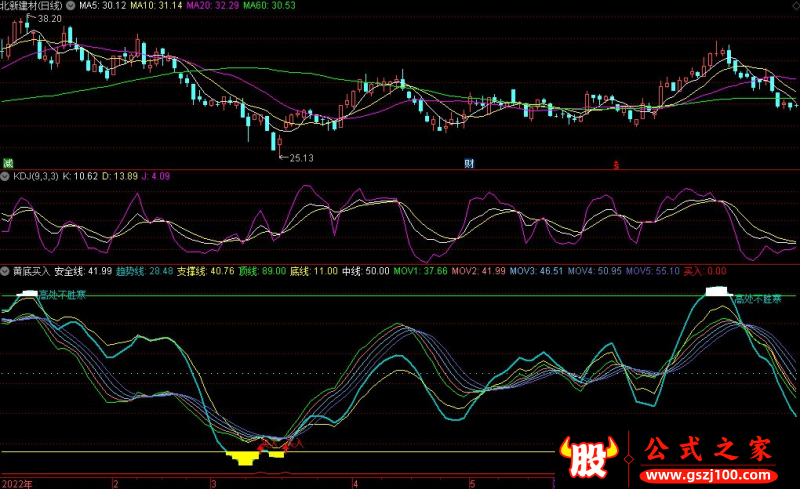
Task: Click the 2022年 timeline label
Action: (17, 482)
